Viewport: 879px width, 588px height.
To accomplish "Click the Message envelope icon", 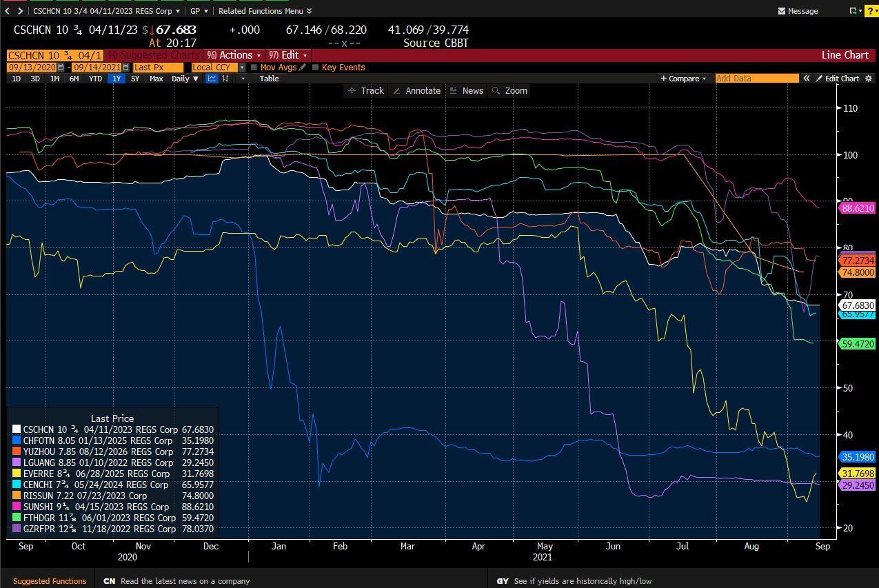I will [781, 11].
